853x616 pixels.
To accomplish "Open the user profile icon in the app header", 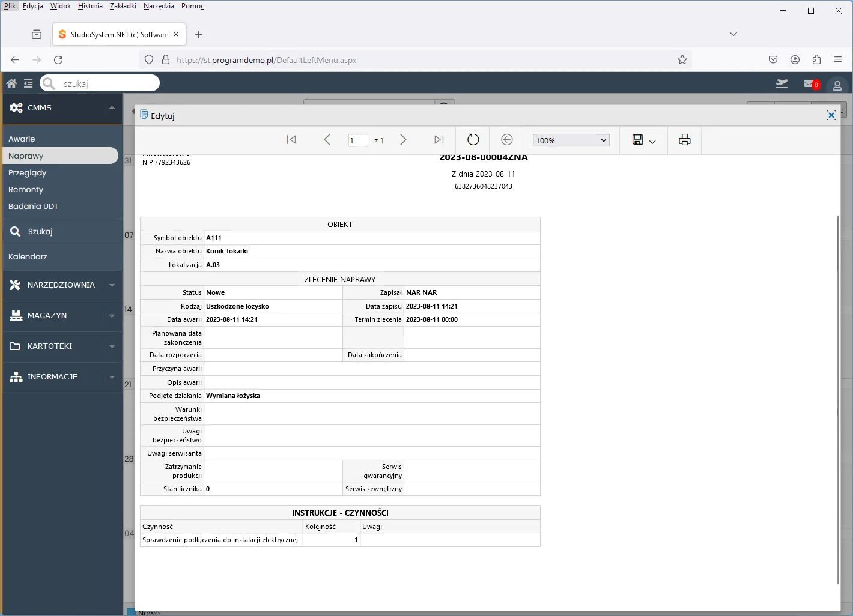I will tap(837, 85).
